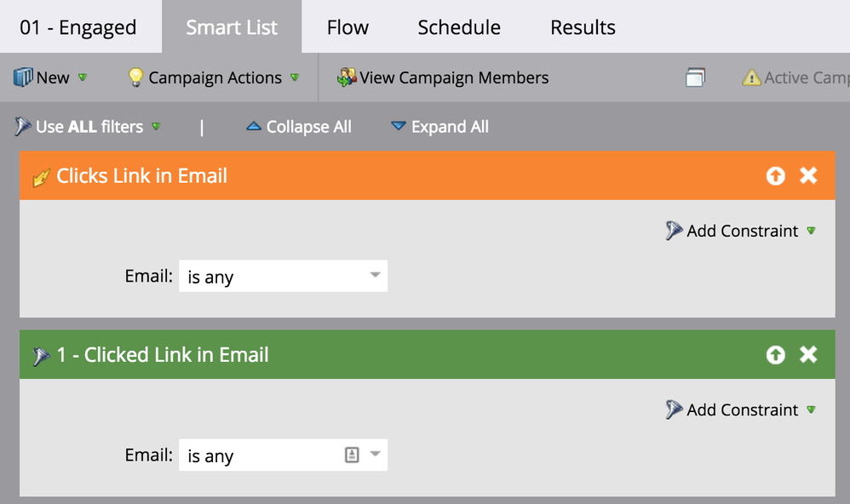Viewport: 850px width, 504px height.
Task: Go to the Results tab
Action: point(583,27)
